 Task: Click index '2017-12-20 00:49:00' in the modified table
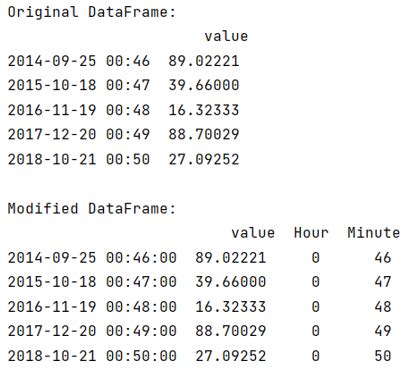92,331
